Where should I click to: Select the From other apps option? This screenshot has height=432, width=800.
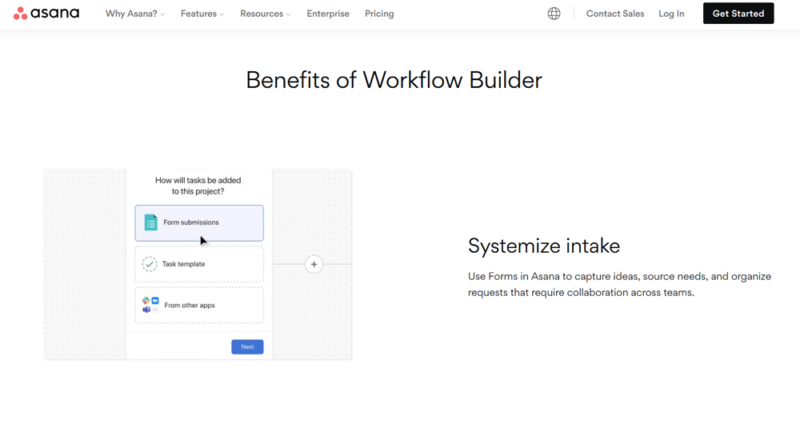199,305
